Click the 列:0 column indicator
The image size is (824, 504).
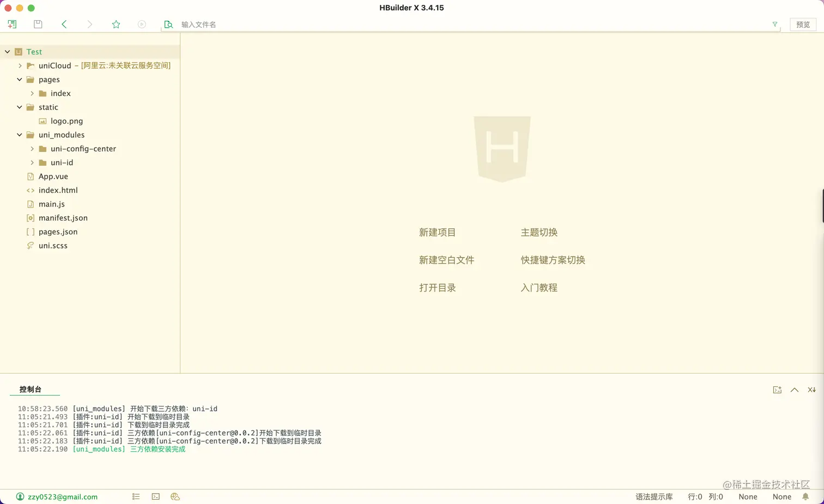[x=716, y=497]
